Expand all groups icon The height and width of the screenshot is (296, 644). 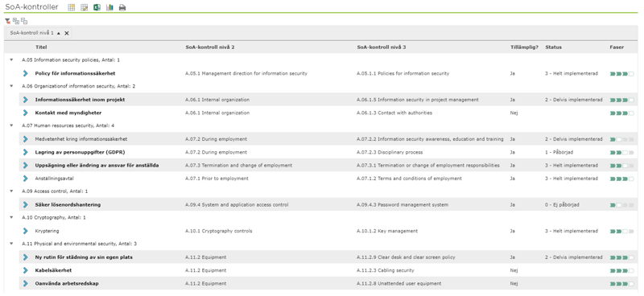(x=16, y=21)
